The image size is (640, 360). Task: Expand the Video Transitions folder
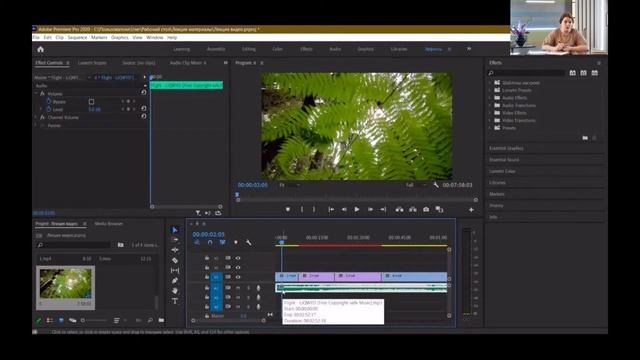(490, 120)
